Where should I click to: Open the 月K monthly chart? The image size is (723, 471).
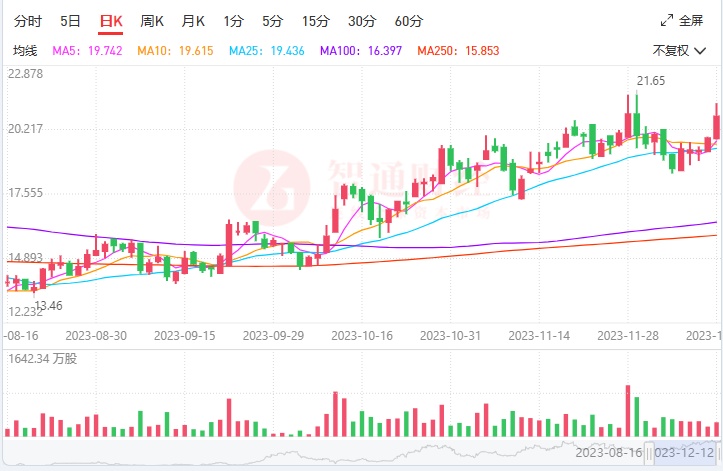(x=193, y=20)
